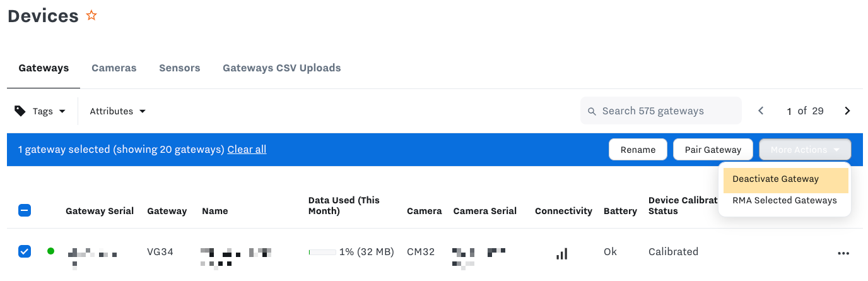Go to previous page of gateways
The image size is (868, 281).
click(x=761, y=111)
